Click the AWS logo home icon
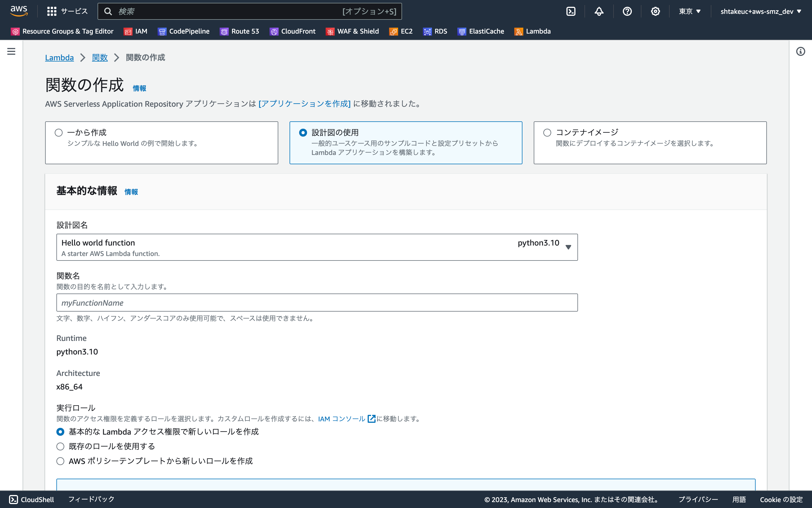 [x=19, y=11]
